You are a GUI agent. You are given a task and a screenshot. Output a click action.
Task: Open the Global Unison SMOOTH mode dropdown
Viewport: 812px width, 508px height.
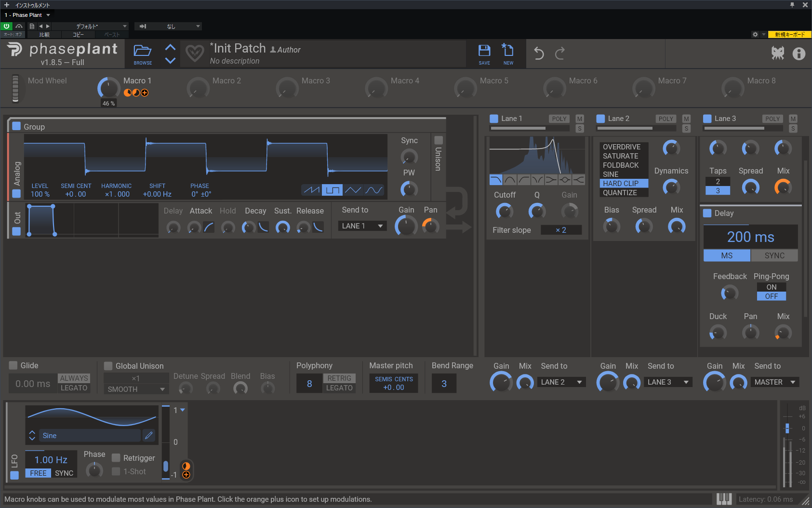(x=136, y=389)
